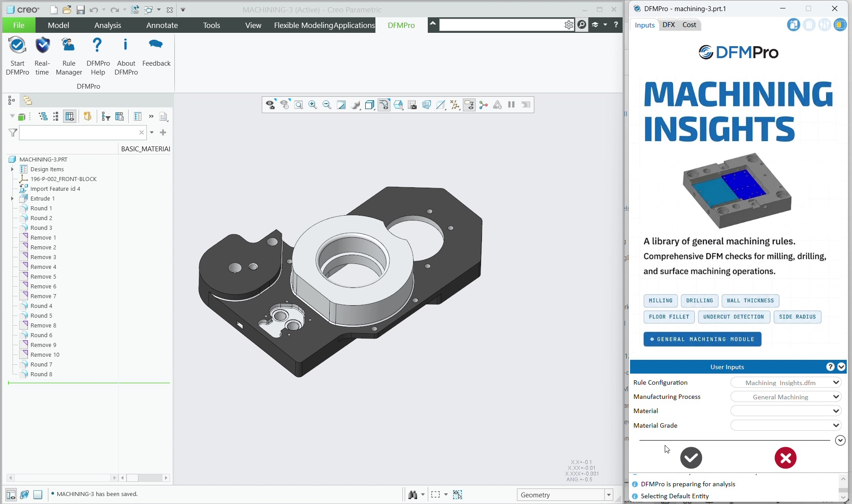Image resolution: width=852 pixels, height=504 pixels.
Task: Expand more inputs with circled chevron
Action: [x=840, y=440]
